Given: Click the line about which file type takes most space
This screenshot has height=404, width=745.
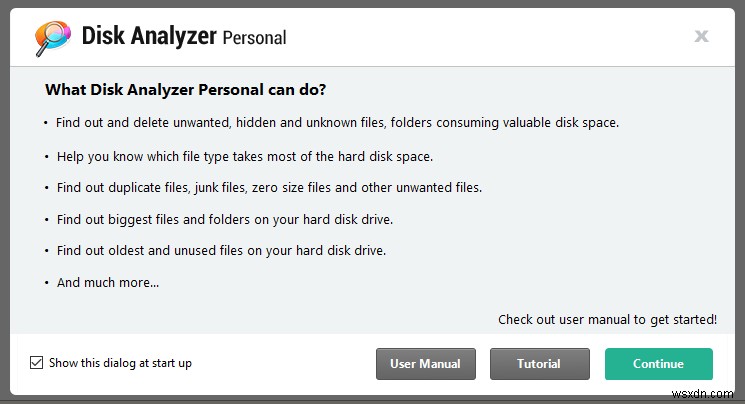Looking at the screenshot, I should tap(244, 157).
